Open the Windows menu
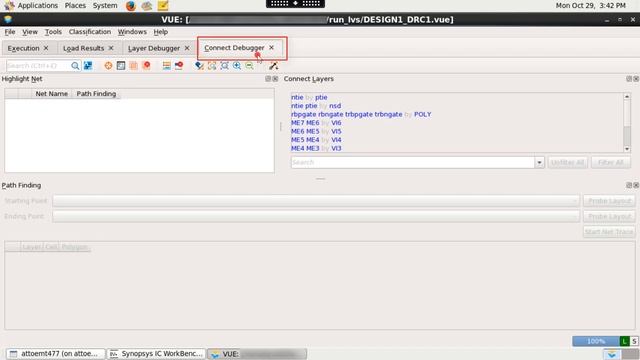Screen dimensions: 640x360 (132, 32)
